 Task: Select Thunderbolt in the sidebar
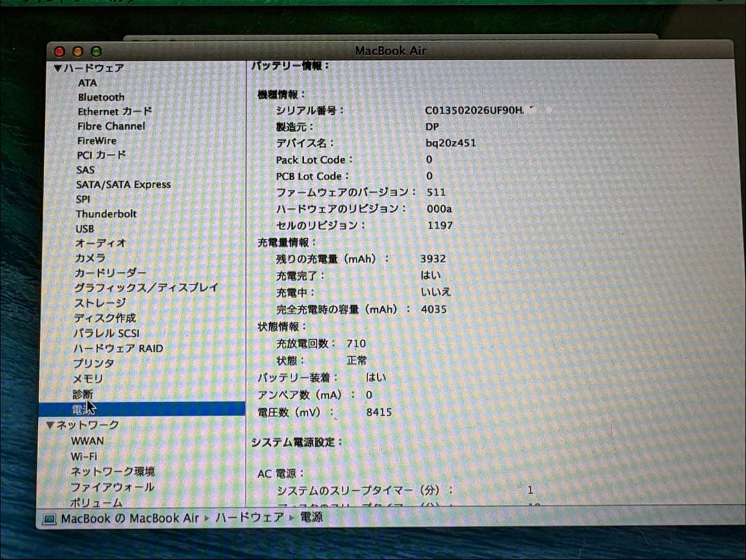tap(106, 213)
